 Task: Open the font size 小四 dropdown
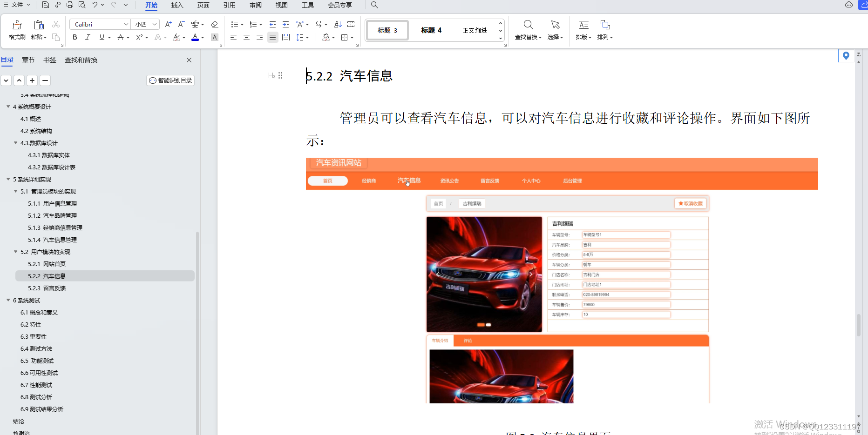click(x=155, y=24)
